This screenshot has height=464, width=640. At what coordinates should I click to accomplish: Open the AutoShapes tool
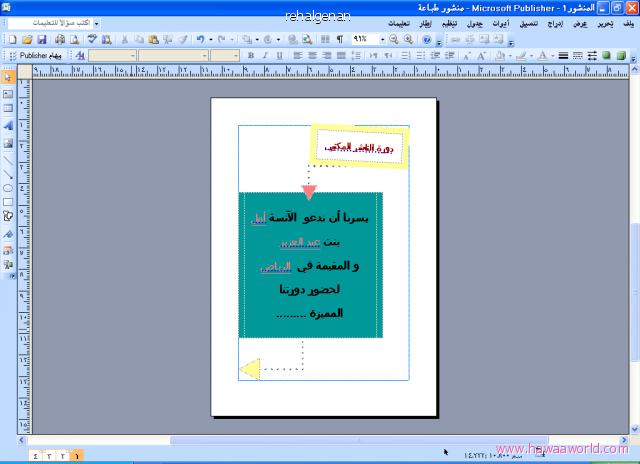point(8,216)
